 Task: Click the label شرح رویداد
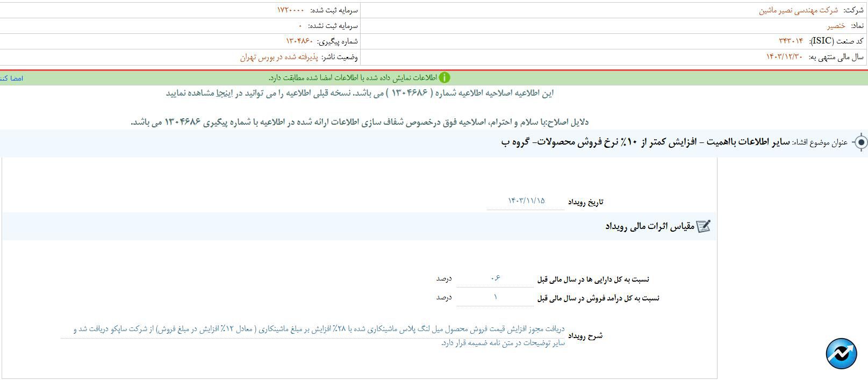pos(586,336)
